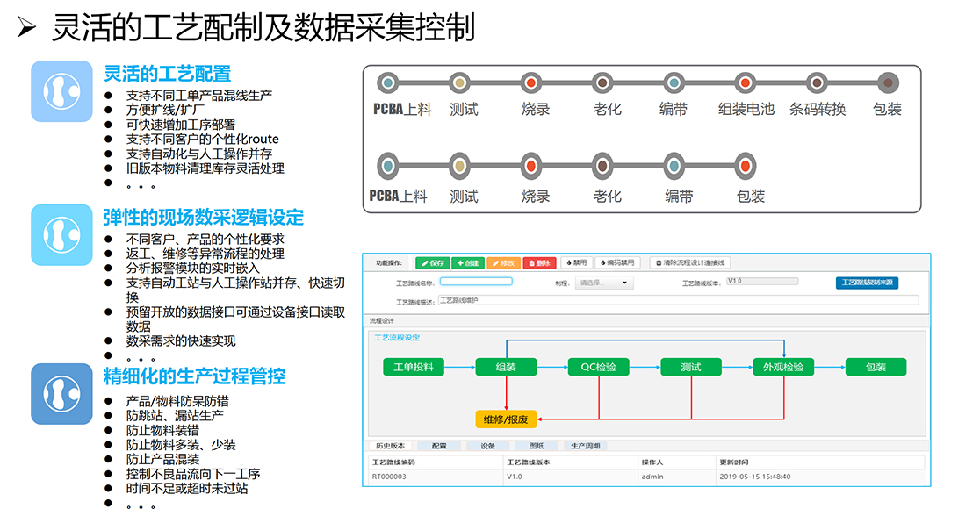Click the 工艺路线版本 V1.0 field
The height and width of the screenshot is (516, 980).
(x=762, y=281)
